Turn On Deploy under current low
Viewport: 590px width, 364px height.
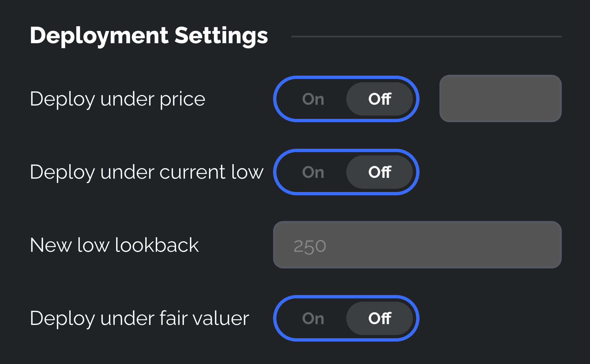(x=313, y=172)
